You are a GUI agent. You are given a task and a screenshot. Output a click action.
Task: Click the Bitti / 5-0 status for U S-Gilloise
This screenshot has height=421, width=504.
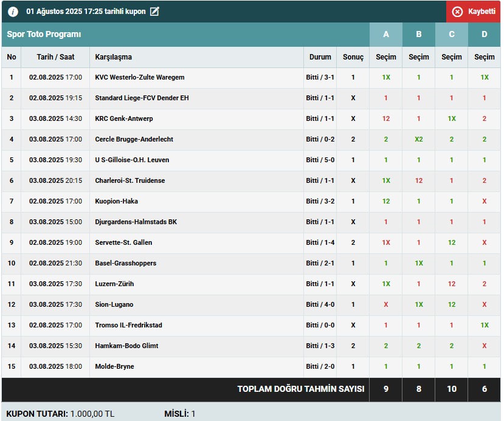click(320, 160)
